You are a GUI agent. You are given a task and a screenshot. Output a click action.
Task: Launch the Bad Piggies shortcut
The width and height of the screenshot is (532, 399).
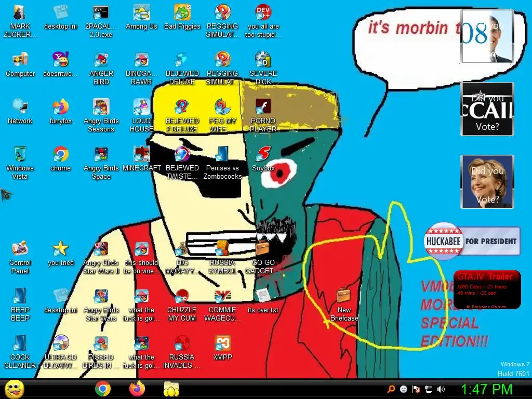pyautogui.click(x=182, y=18)
